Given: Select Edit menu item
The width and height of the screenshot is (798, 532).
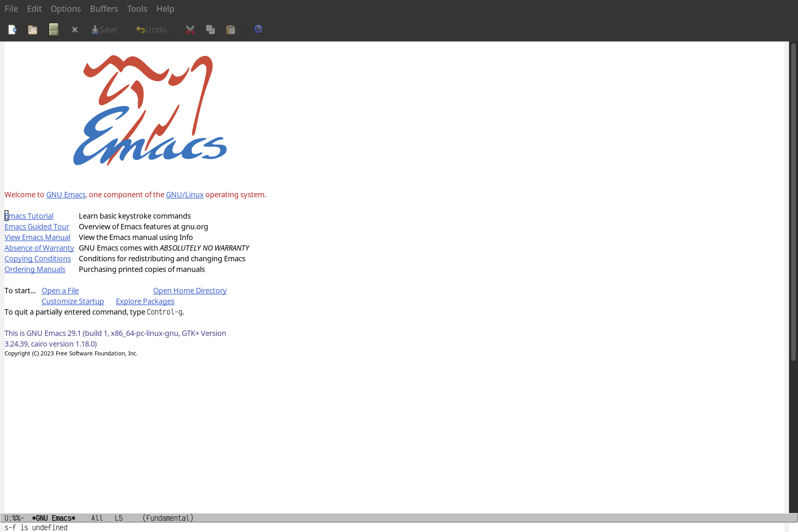Looking at the screenshot, I should (x=33, y=8).
